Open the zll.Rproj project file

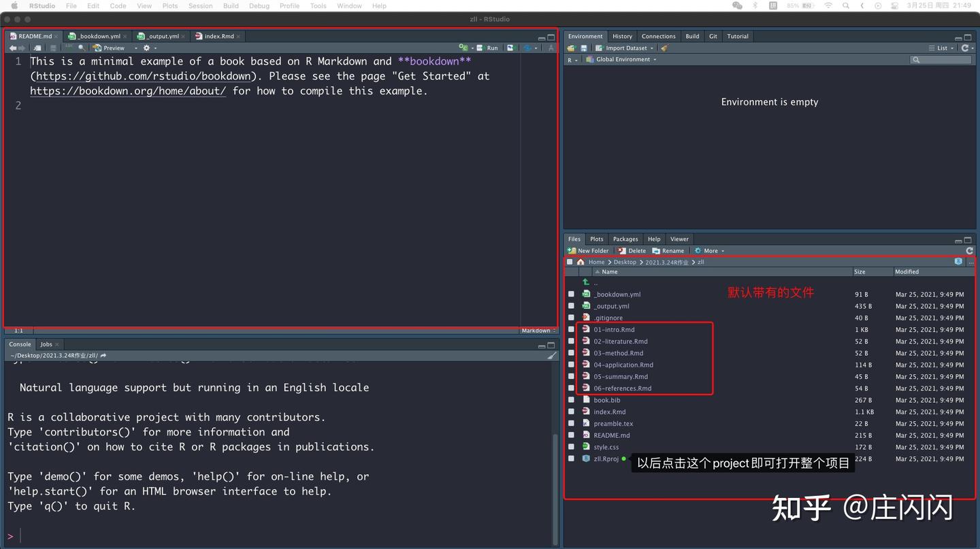[x=606, y=459]
